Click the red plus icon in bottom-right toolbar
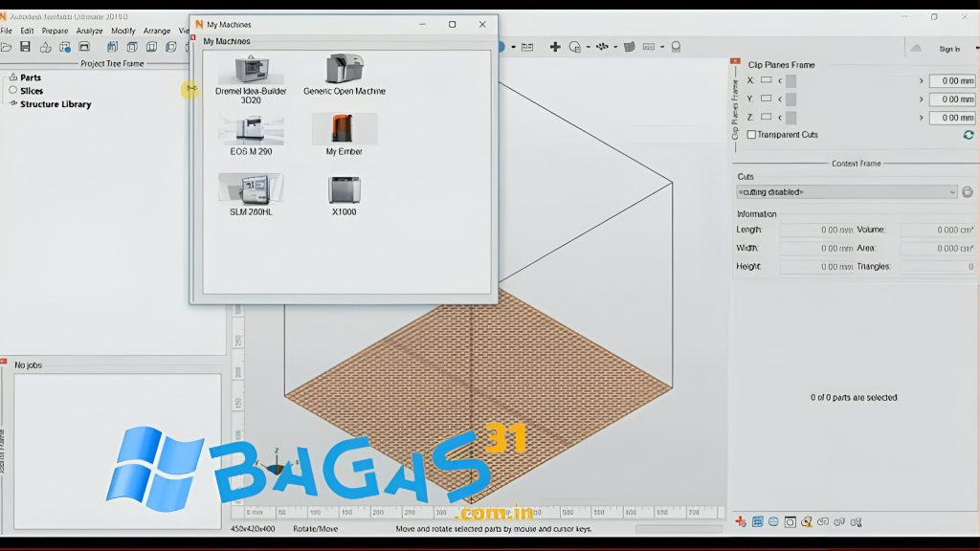980x551 pixels. click(741, 521)
